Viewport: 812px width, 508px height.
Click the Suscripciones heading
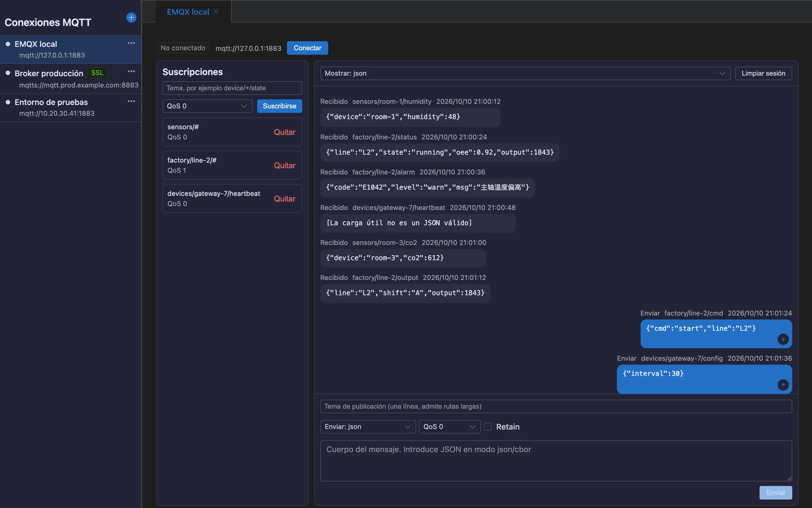193,72
